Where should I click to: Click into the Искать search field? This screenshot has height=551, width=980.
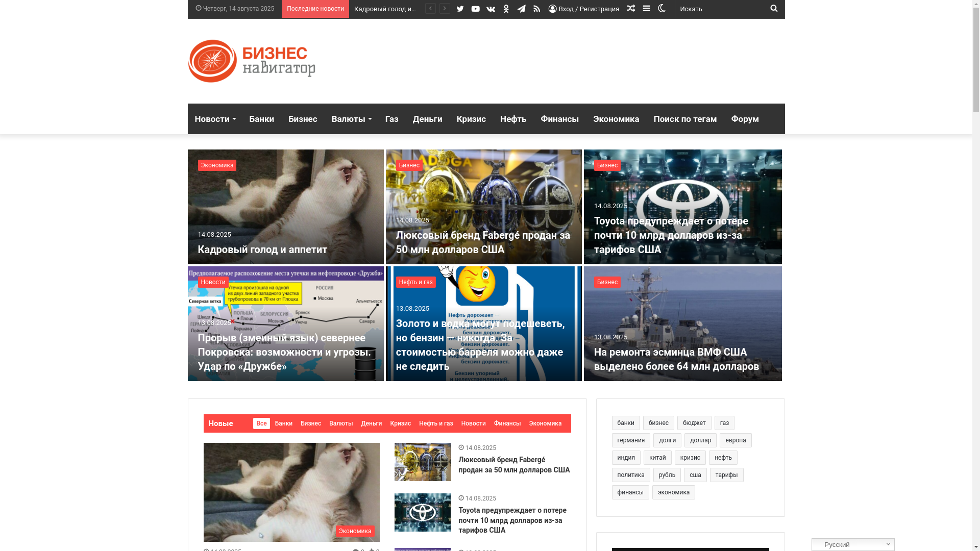tap(721, 9)
